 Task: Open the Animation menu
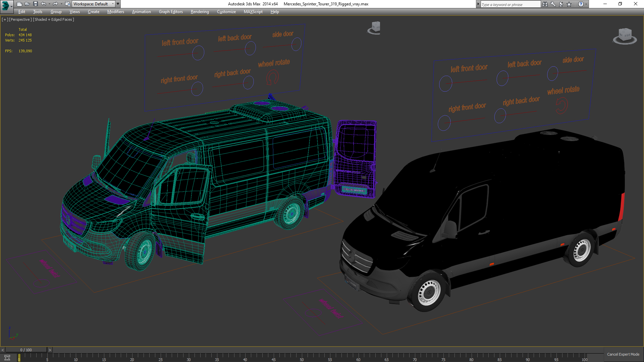tap(141, 12)
